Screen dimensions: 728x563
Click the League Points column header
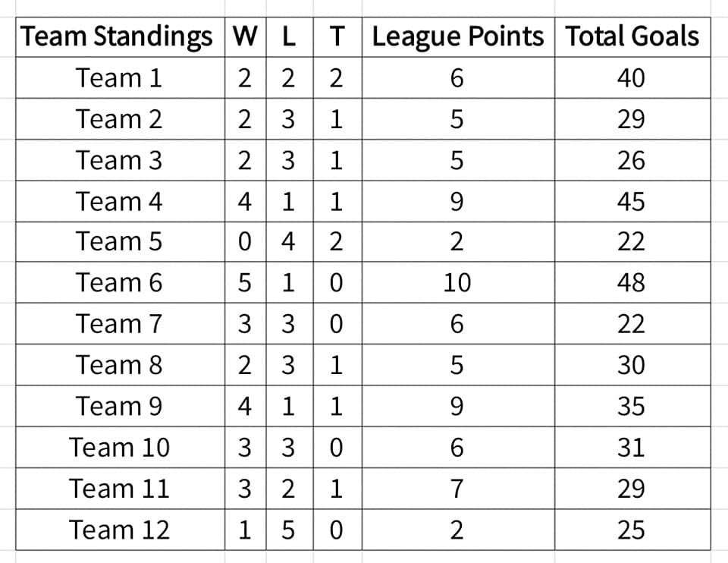tap(458, 37)
